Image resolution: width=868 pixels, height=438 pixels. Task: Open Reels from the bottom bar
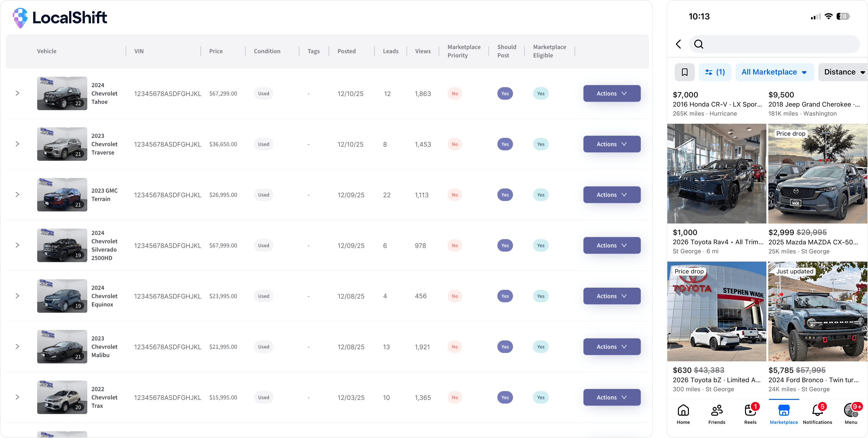tap(750, 414)
